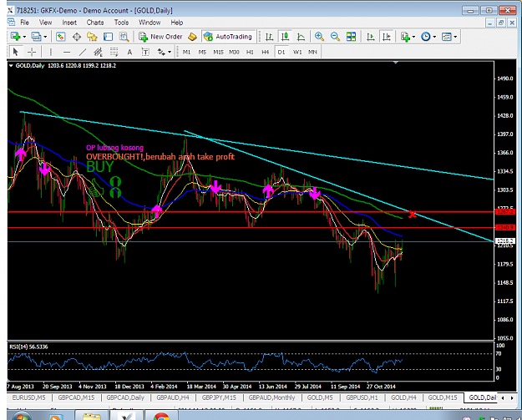Screen dimensions: 522x420
Task: Open the File menu
Action: [x=24, y=23]
